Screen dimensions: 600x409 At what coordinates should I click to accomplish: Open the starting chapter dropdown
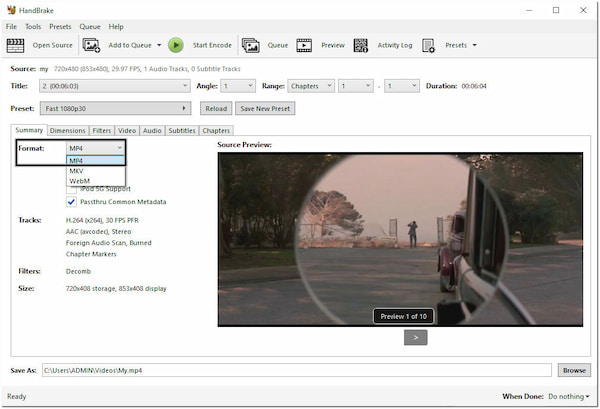tap(356, 86)
